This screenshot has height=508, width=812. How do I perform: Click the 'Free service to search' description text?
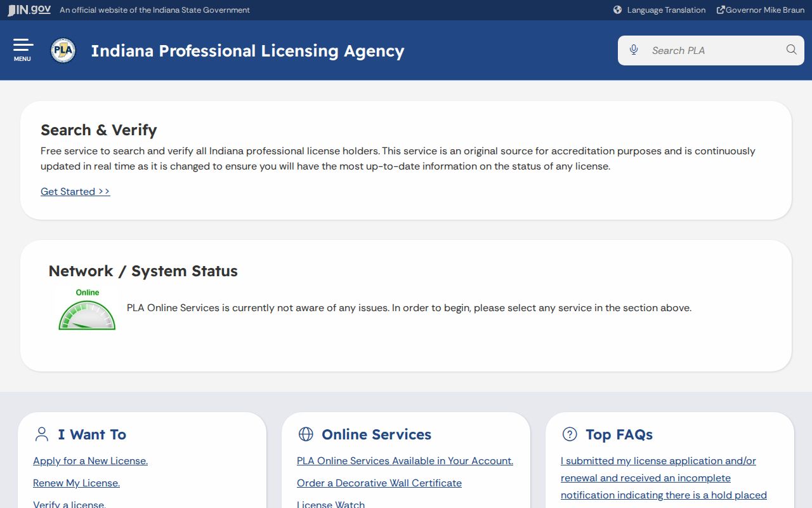[x=398, y=159]
